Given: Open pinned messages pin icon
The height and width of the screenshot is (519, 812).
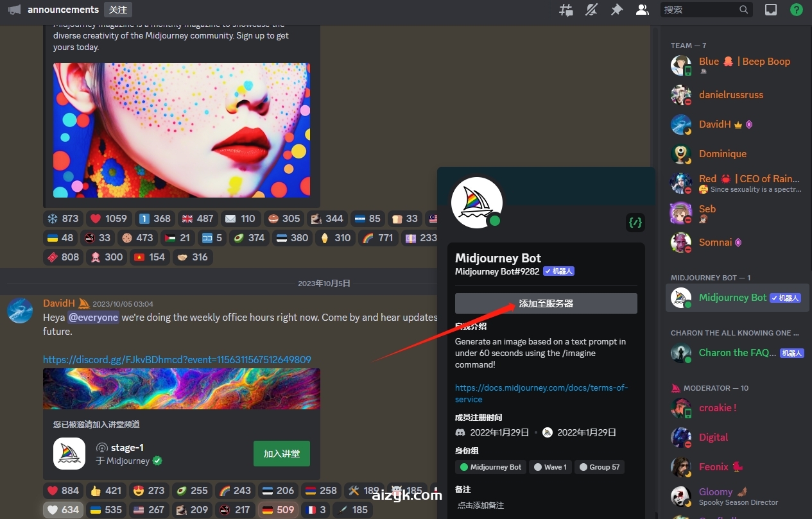Looking at the screenshot, I should pos(617,10).
